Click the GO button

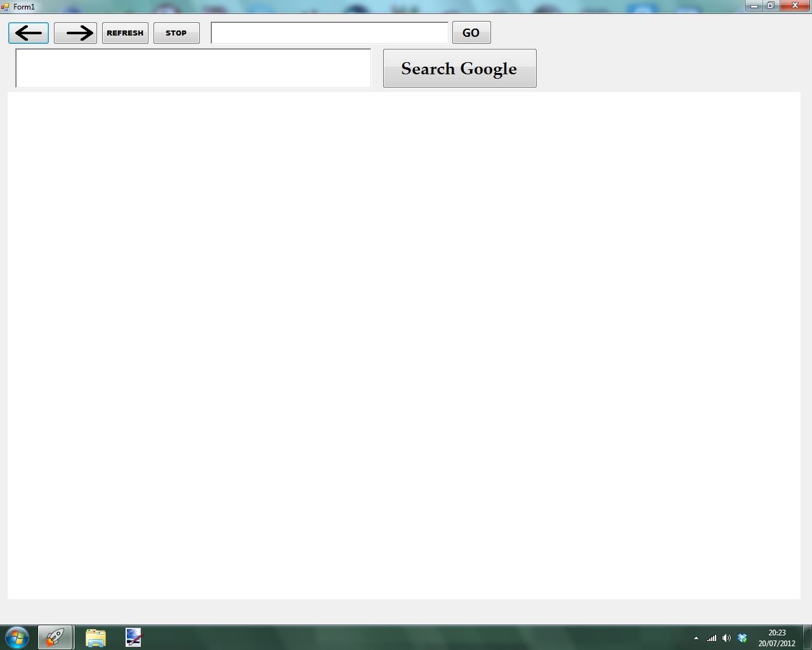click(471, 33)
